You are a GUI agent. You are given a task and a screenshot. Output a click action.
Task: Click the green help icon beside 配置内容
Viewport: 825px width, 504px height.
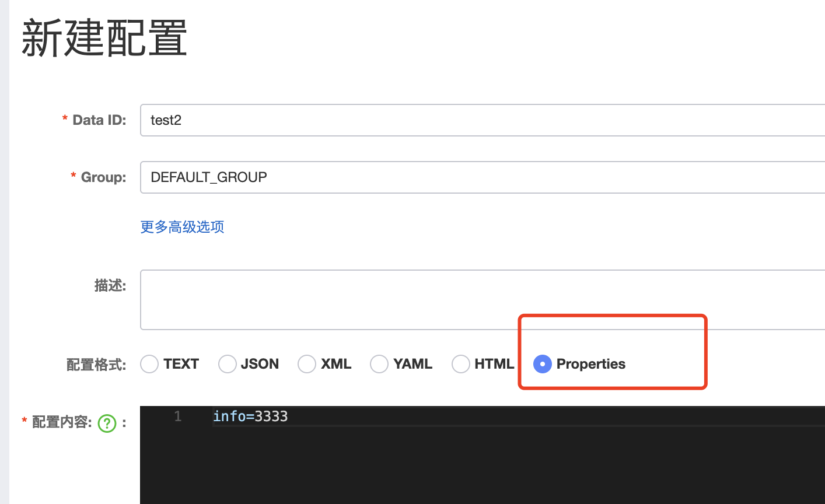click(x=107, y=423)
